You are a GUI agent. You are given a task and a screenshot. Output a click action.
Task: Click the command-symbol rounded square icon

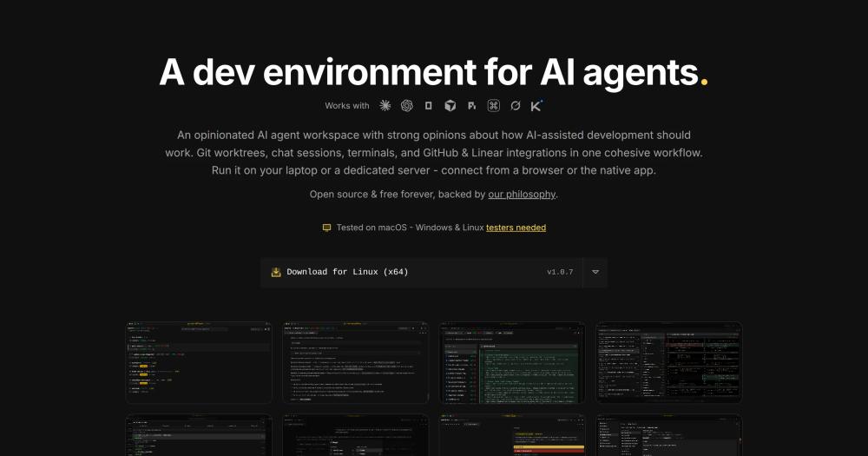tap(493, 105)
